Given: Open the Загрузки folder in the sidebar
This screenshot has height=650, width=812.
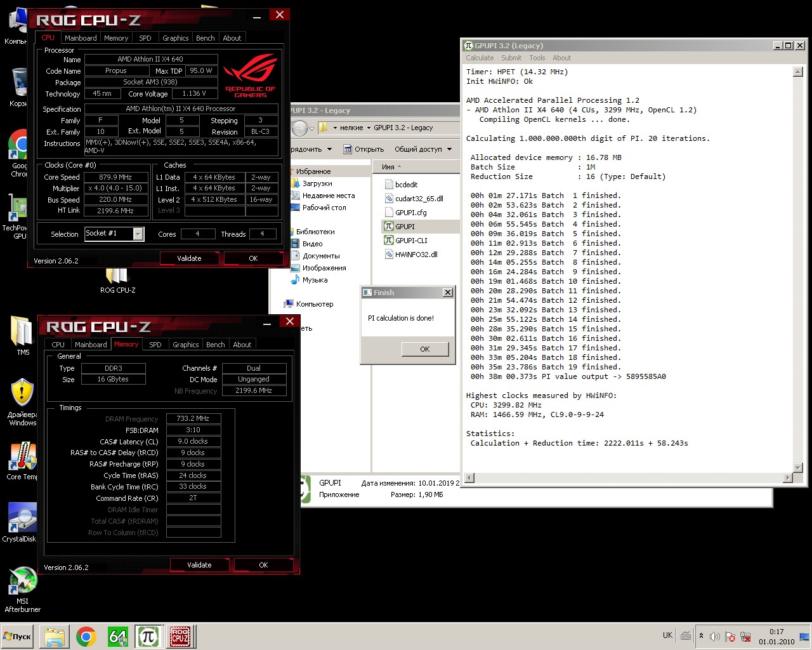Looking at the screenshot, I should (312, 183).
